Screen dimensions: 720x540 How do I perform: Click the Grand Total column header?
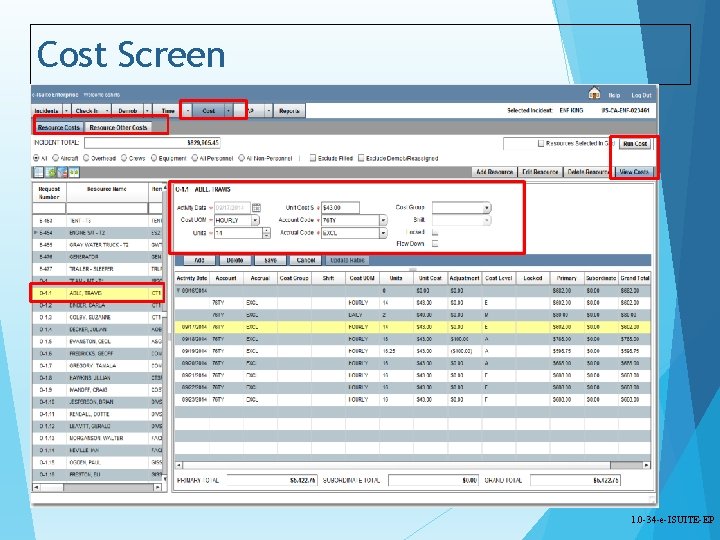coord(635,278)
